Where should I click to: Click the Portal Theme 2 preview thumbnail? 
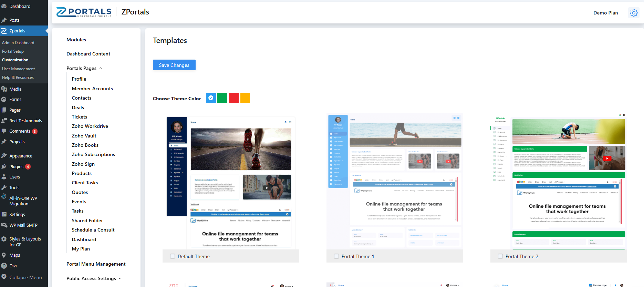click(558, 181)
